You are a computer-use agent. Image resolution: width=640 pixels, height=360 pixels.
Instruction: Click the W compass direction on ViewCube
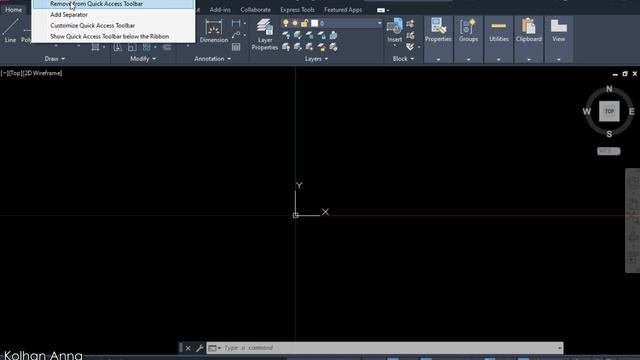coord(587,111)
